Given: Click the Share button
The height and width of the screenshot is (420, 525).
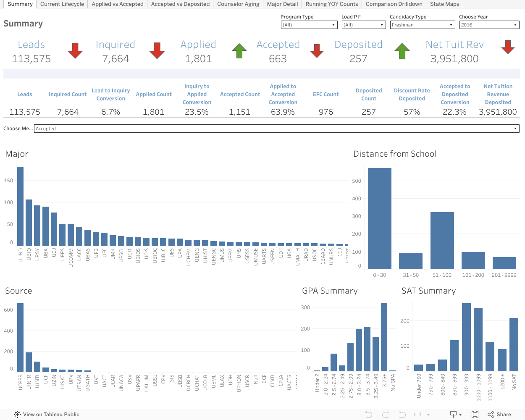Looking at the screenshot, I should [499, 415].
